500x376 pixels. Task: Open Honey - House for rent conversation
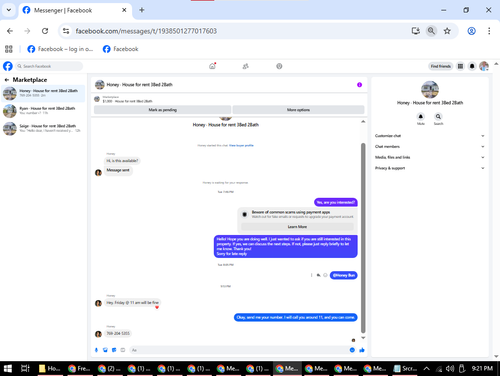click(x=43, y=93)
